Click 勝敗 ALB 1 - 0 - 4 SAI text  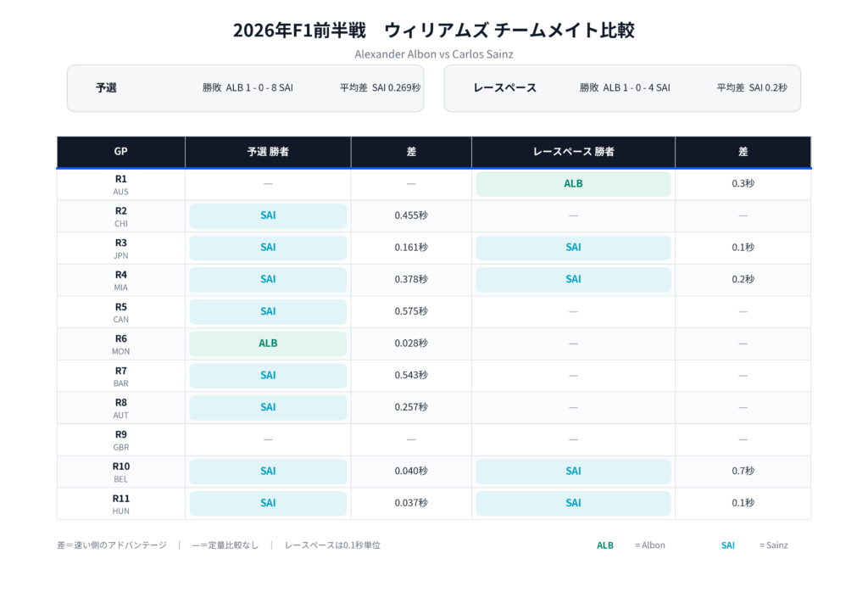click(625, 88)
